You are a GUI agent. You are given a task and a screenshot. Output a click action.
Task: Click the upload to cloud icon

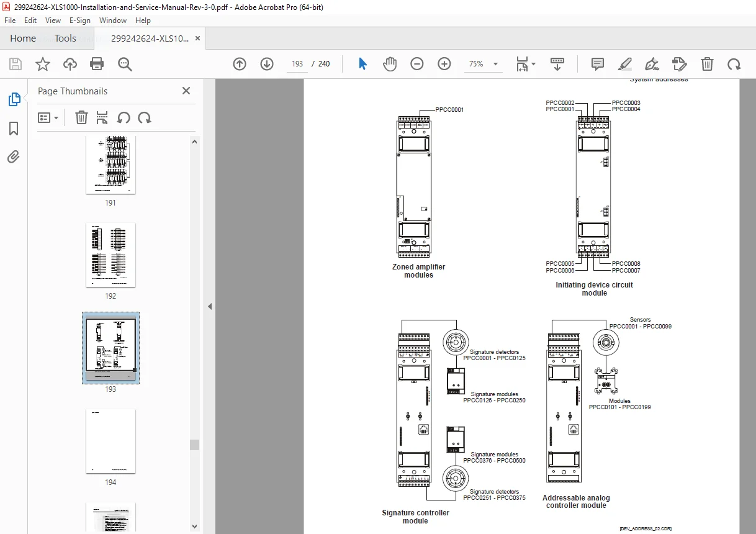70,64
